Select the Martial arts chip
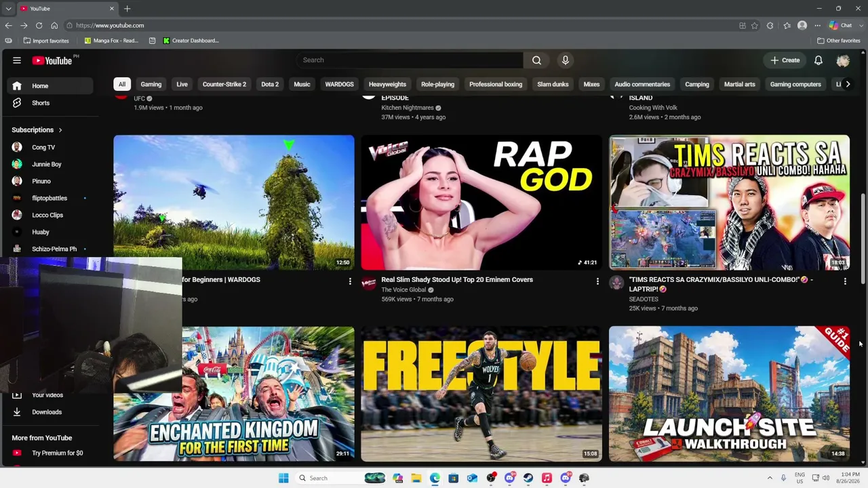 coord(739,85)
